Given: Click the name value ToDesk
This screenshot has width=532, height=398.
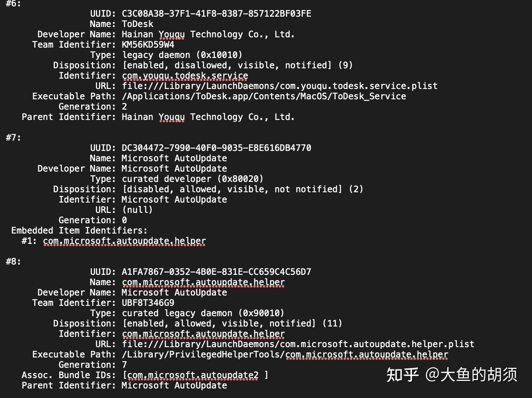Looking at the screenshot, I should [x=137, y=24].
